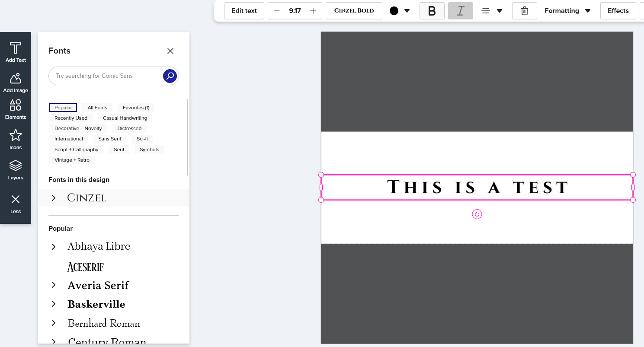Viewport: 644px width, 347px height.
Task: Delete the text with the trash icon
Action: (x=525, y=11)
